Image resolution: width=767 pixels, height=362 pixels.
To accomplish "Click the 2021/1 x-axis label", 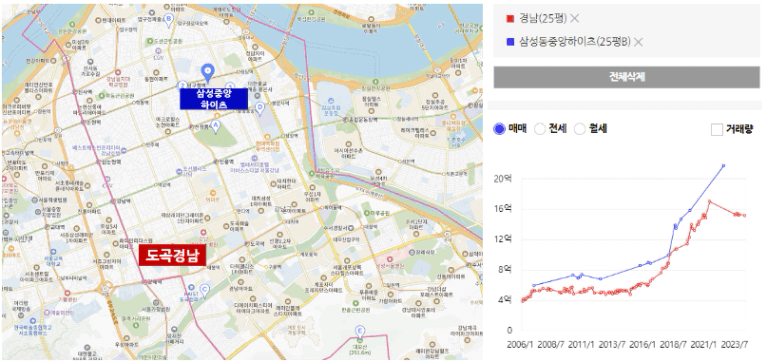I will coord(704,344).
